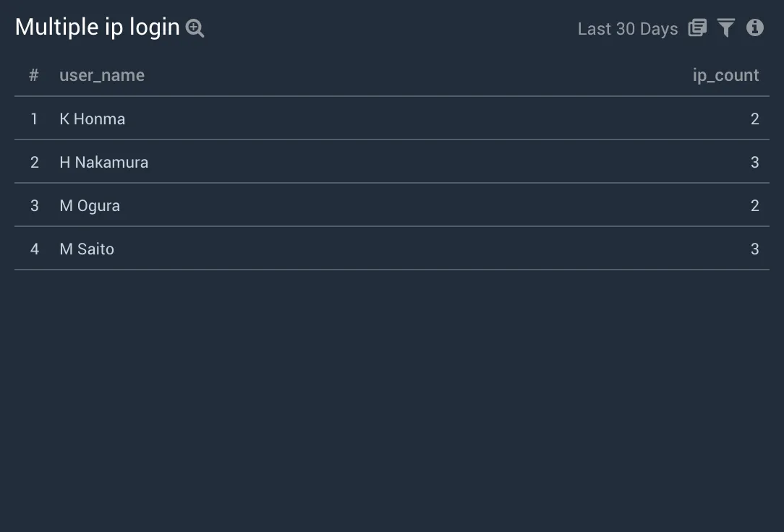784x532 pixels.
Task: Click ip_count value for M Saito
Action: point(755,249)
